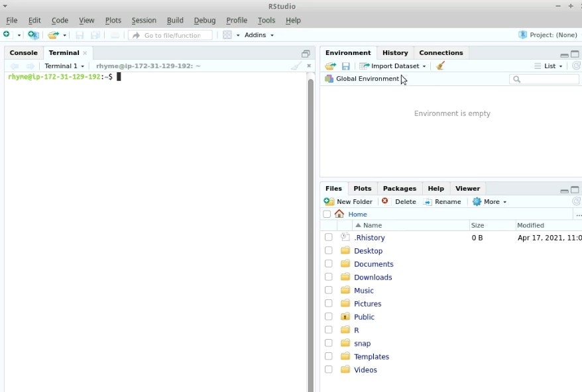Viewport: 582px width, 392px height.
Task: Click the terminal vertical scrollbar
Action: click(311, 234)
